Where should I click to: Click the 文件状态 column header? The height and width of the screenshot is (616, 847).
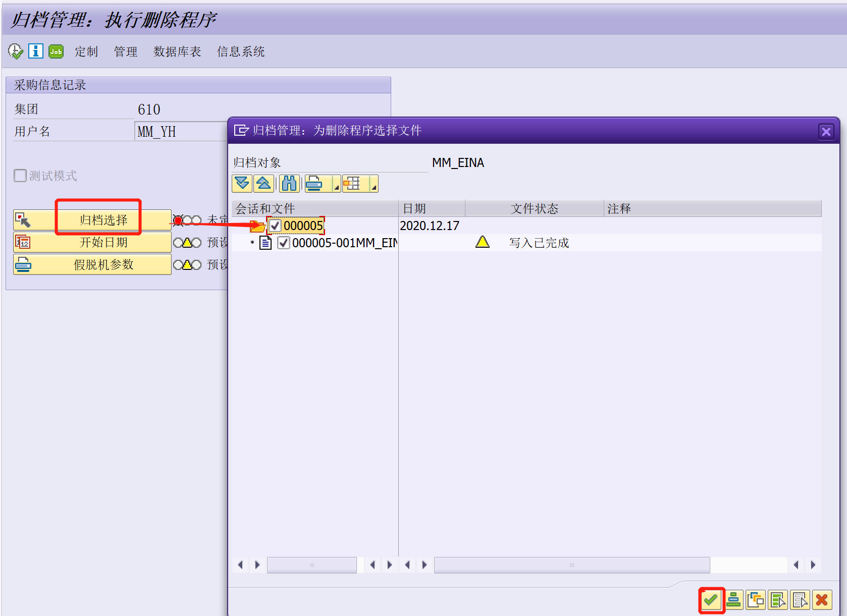[535, 208]
